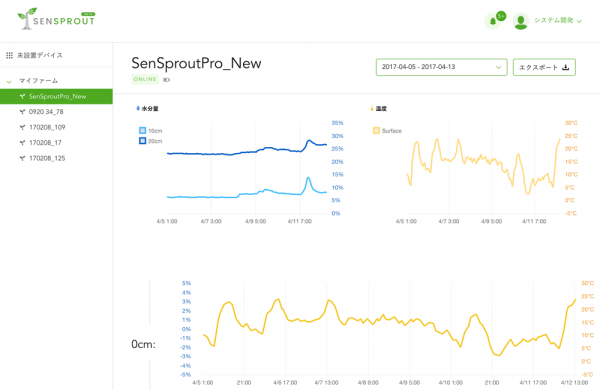600x390 pixels.
Task: Open the date range dropdown 2017-04-05 - 2017-04-13
Action: (x=442, y=67)
